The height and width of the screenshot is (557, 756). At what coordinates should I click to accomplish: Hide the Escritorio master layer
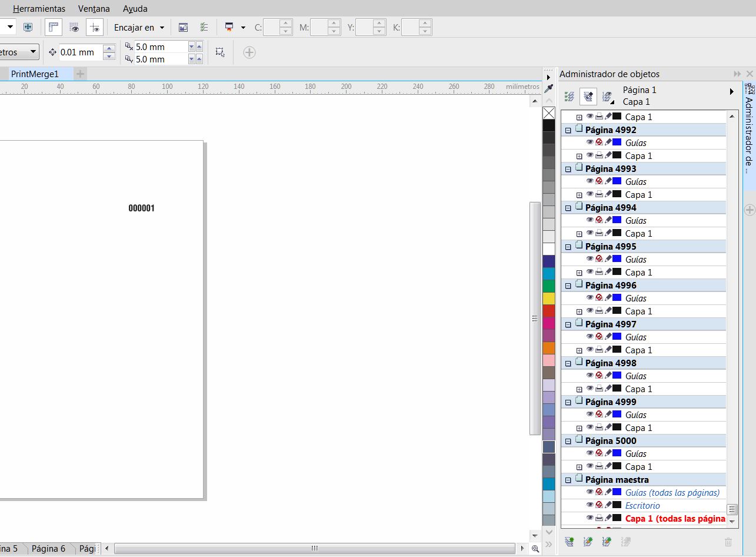coord(590,505)
